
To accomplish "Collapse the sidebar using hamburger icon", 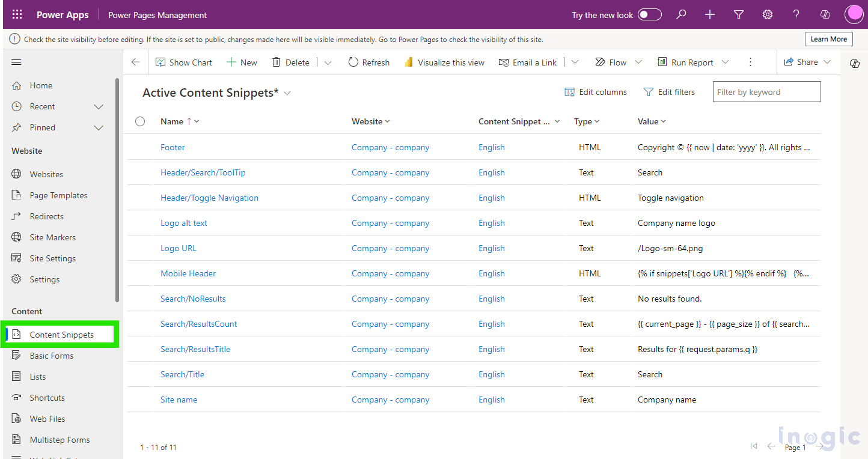I will 16,62.
